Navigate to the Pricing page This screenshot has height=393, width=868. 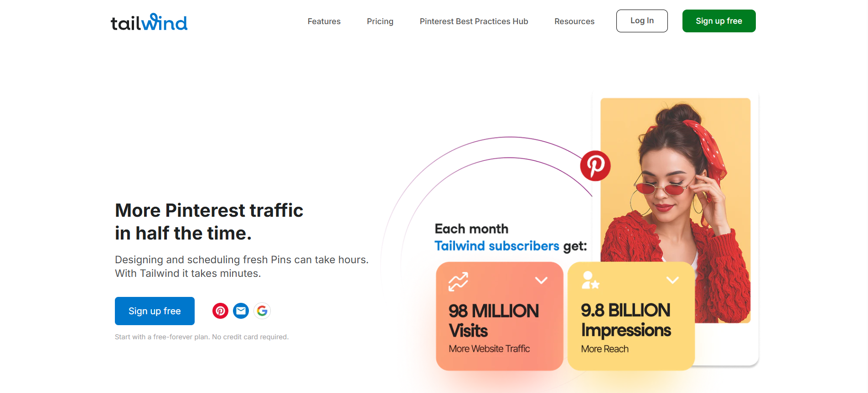coord(380,21)
